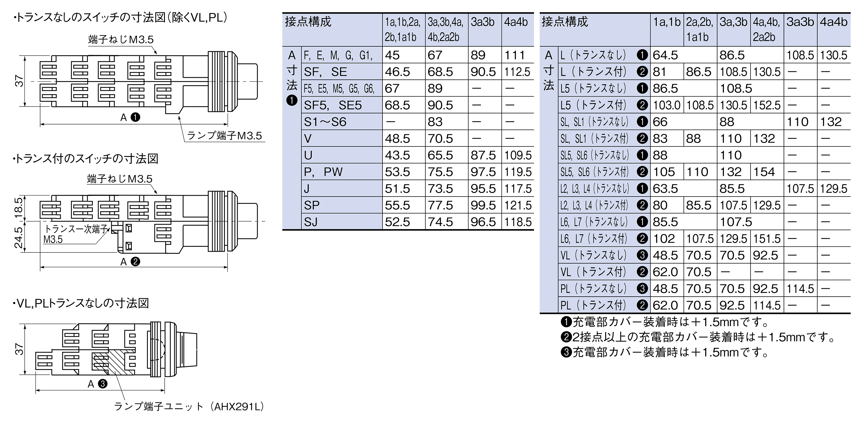868x423 pixels.
Task: Click the value "96.5"
Action: click(483, 222)
